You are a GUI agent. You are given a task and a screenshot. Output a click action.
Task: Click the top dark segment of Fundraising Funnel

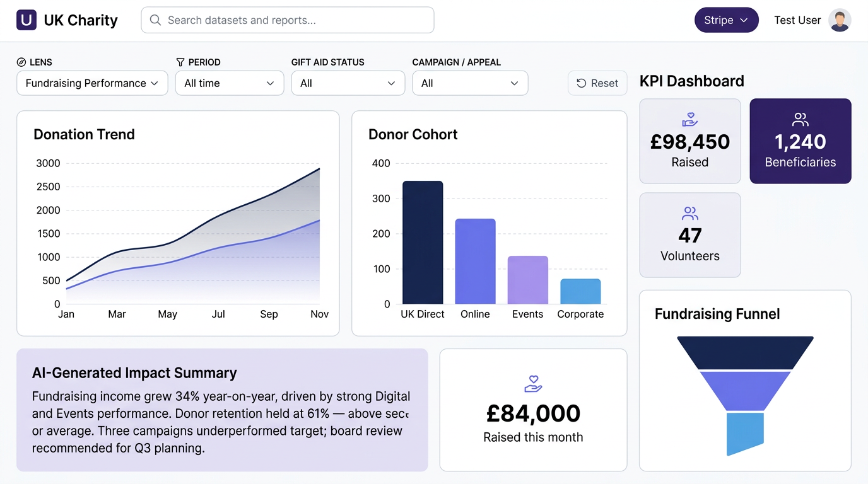pos(745,352)
